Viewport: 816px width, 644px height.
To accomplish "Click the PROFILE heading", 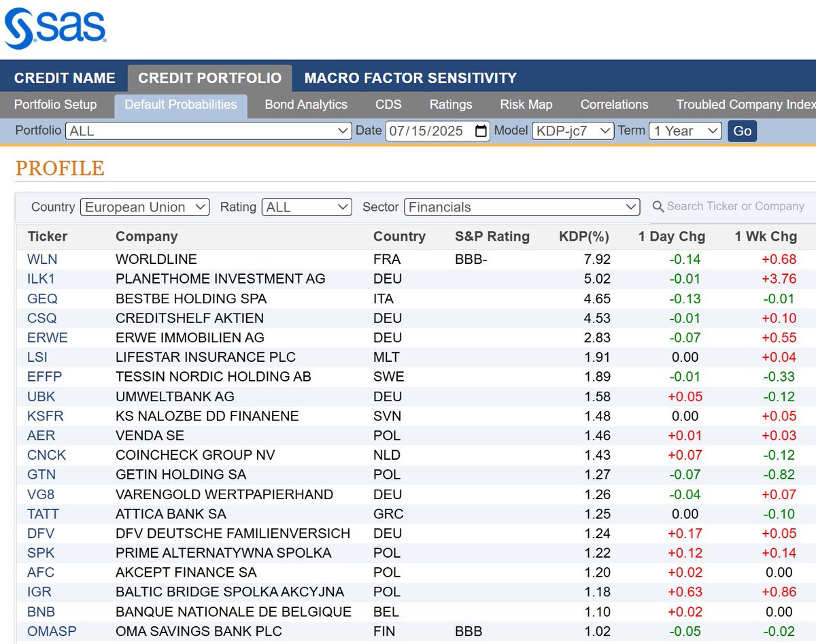I will tap(60, 168).
